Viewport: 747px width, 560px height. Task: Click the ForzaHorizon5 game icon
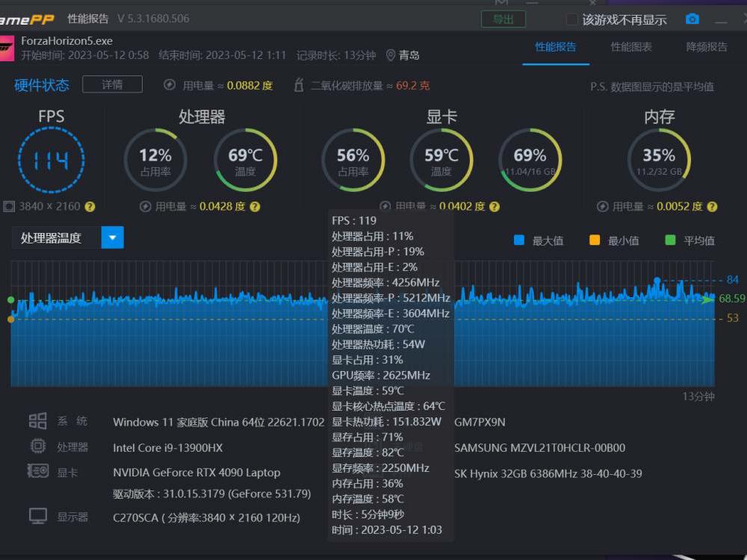(6, 48)
